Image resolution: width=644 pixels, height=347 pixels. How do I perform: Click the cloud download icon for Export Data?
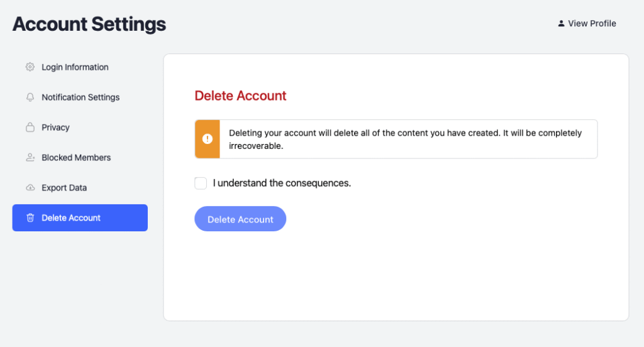(x=30, y=188)
